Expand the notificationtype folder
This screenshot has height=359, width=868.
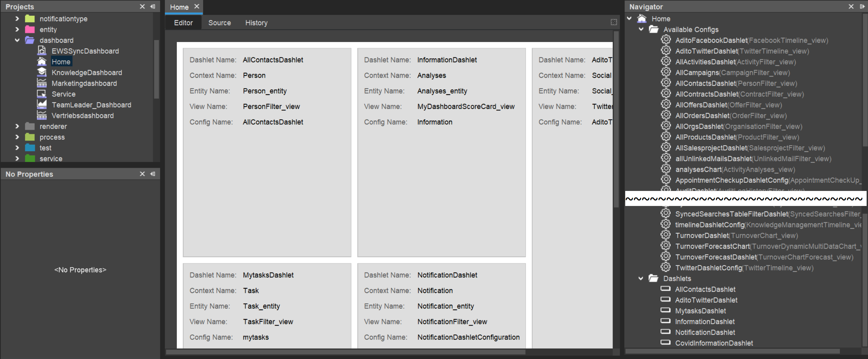pyautogui.click(x=17, y=19)
